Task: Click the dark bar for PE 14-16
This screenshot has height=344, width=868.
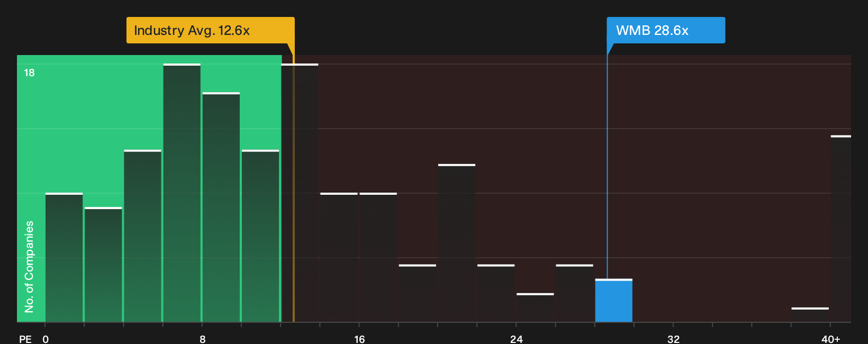Action: point(339,258)
